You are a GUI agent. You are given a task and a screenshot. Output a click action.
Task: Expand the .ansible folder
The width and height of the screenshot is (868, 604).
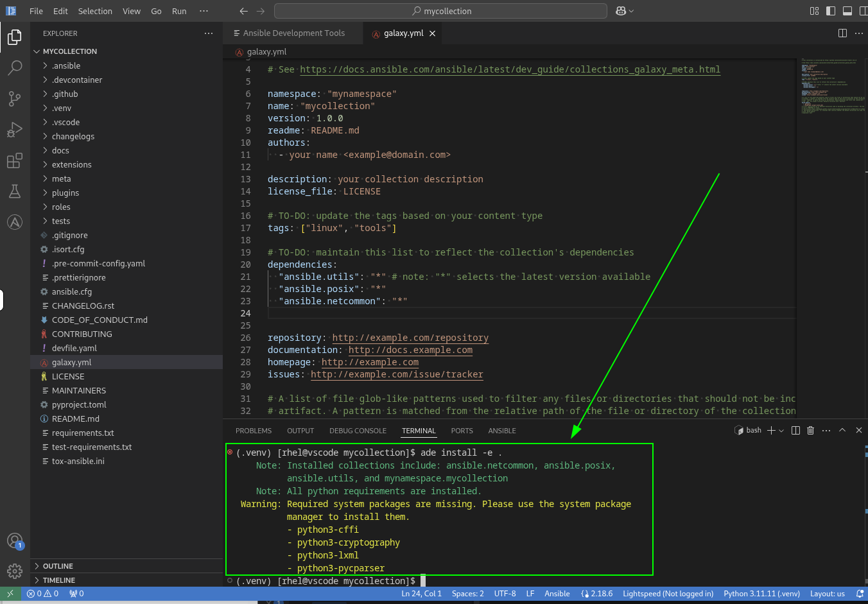point(66,65)
